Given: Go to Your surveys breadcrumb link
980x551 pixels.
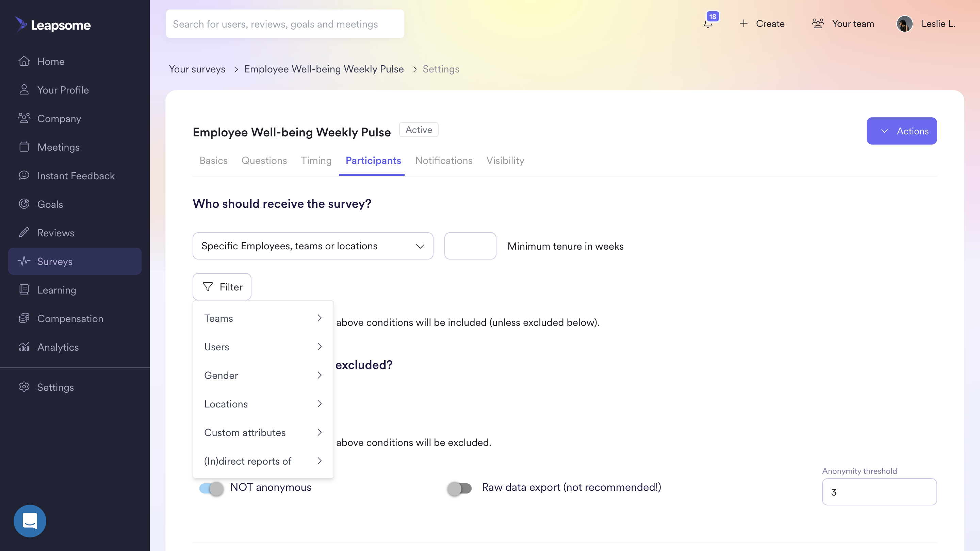Looking at the screenshot, I should 197,69.
